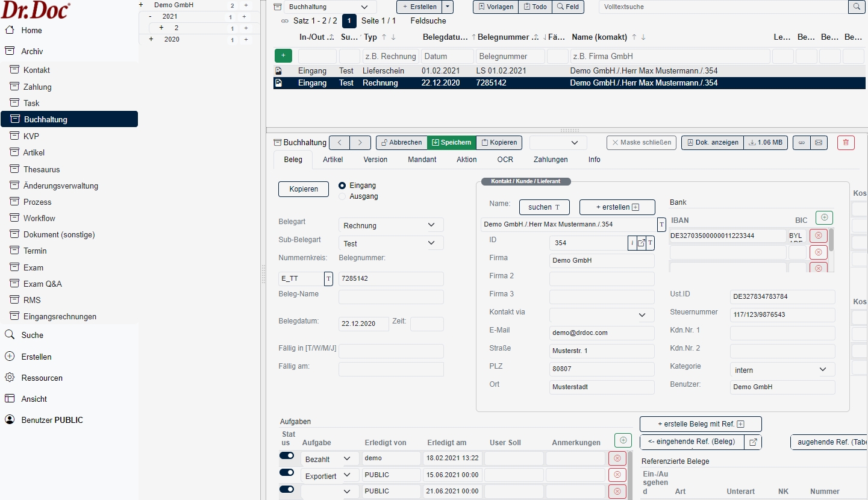Open Home in the sidebar
The width and height of the screenshot is (868, 500).
point(32,30)
